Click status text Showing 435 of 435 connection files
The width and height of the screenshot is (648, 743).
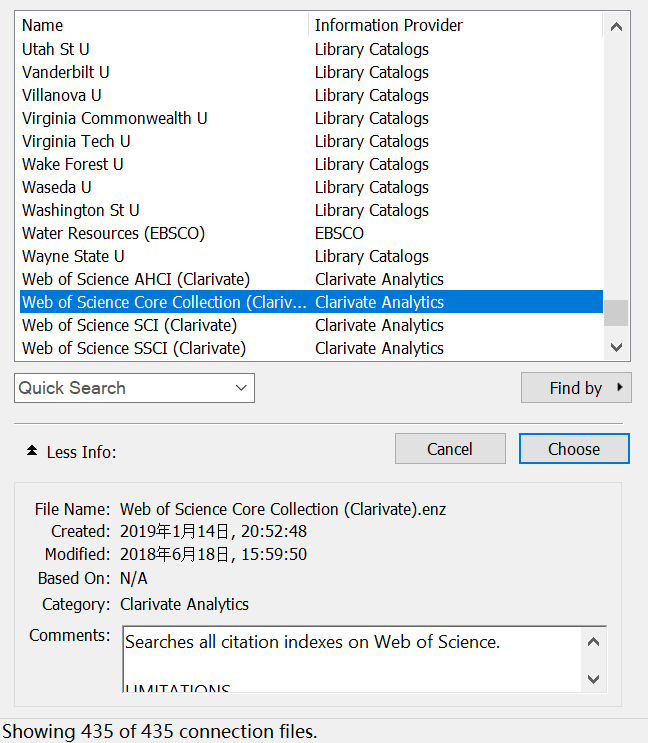pos(160,731)
